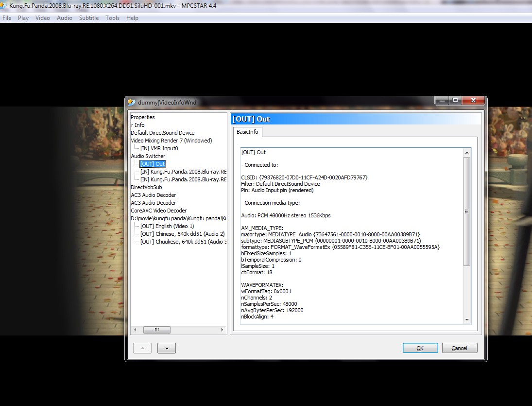Image resolution: width=532 pixels, height=406 pixels.
Task: Select [OUT] Chuukese, 640k dd51 pin
Action: coord(183,242)
